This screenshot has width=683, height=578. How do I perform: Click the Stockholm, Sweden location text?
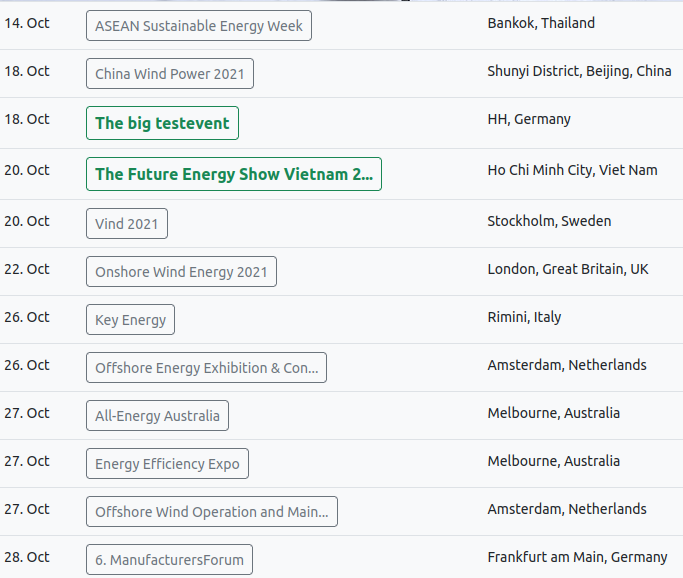tap(549, 221)
